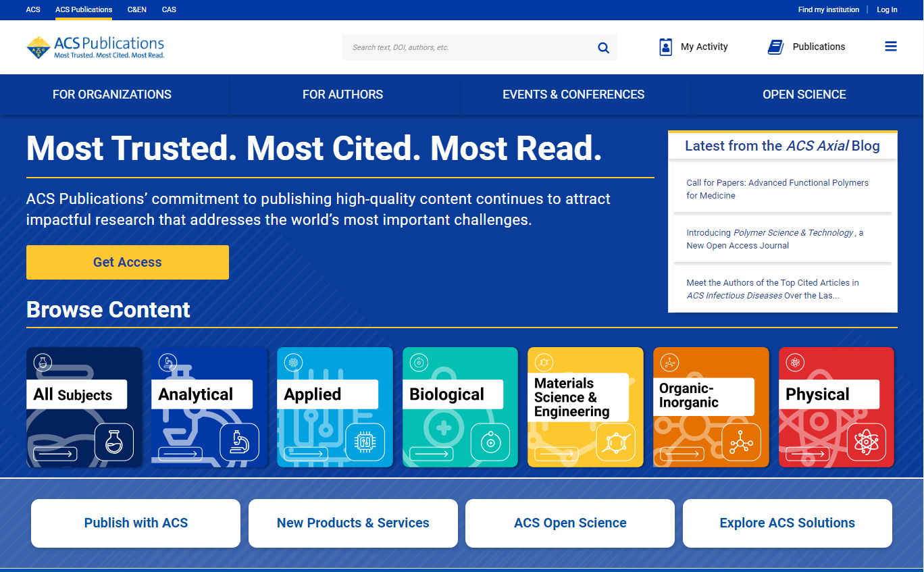Click the ACS Publications logo
This screenshot has height=572, width=924.
point(95,47)
